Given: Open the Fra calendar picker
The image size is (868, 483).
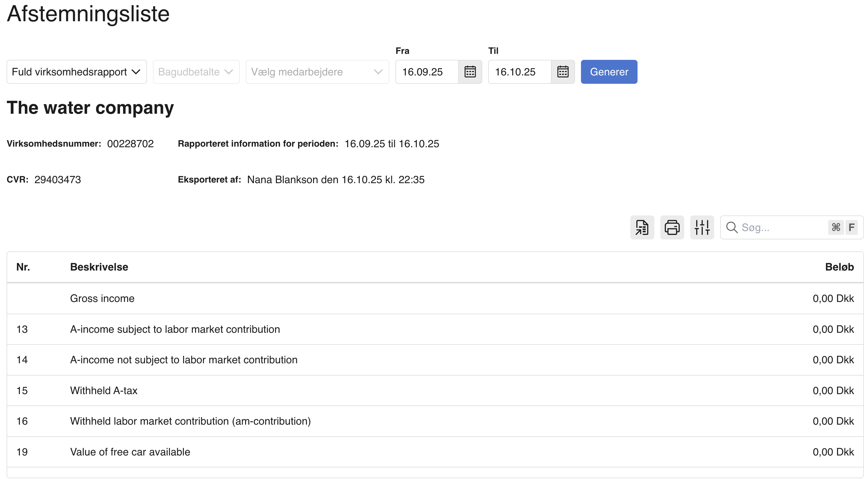Looking at the screenshot, I should [x=470, y=72].
